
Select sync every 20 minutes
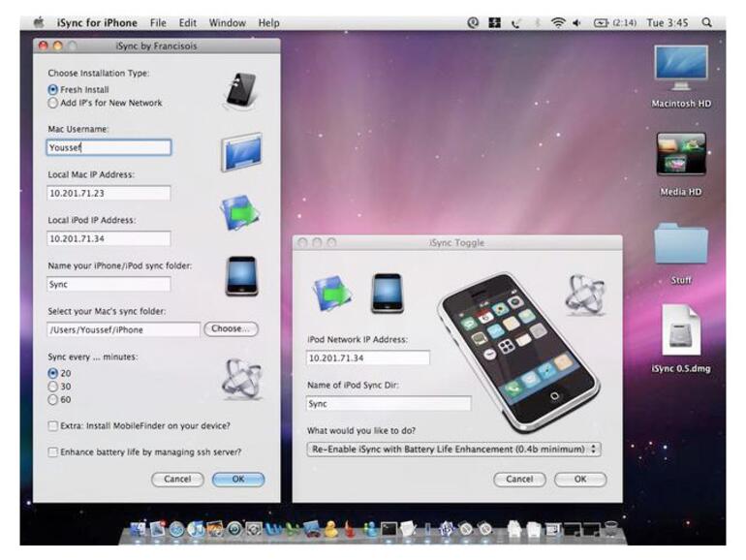53,373
